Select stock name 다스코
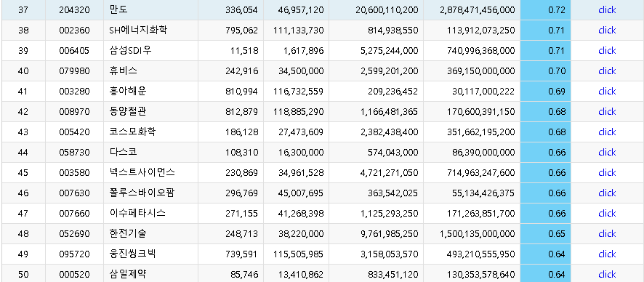Viewport: 644px width, 282px height. click(124, 153)
